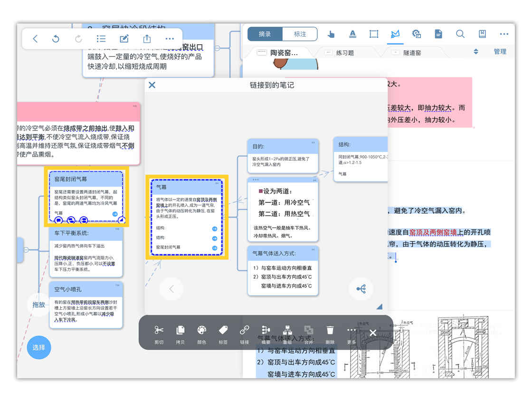Select the rectangle area excerpt tool

(373, 34)
